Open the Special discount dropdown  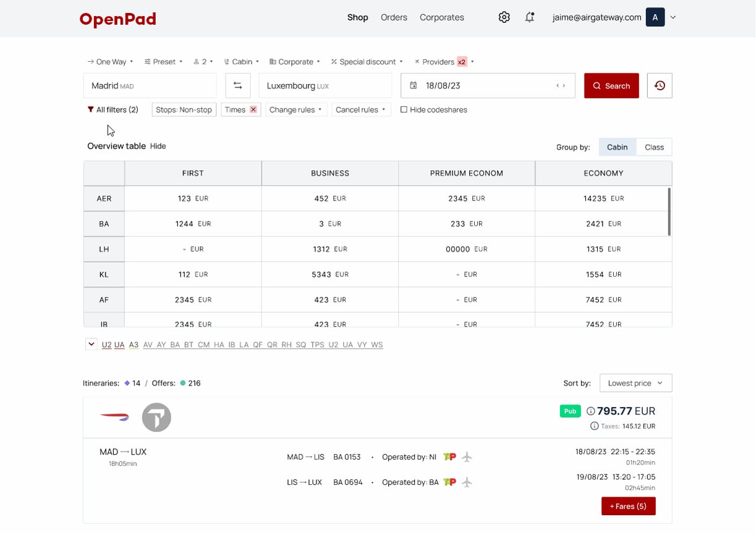click(367, 62)
